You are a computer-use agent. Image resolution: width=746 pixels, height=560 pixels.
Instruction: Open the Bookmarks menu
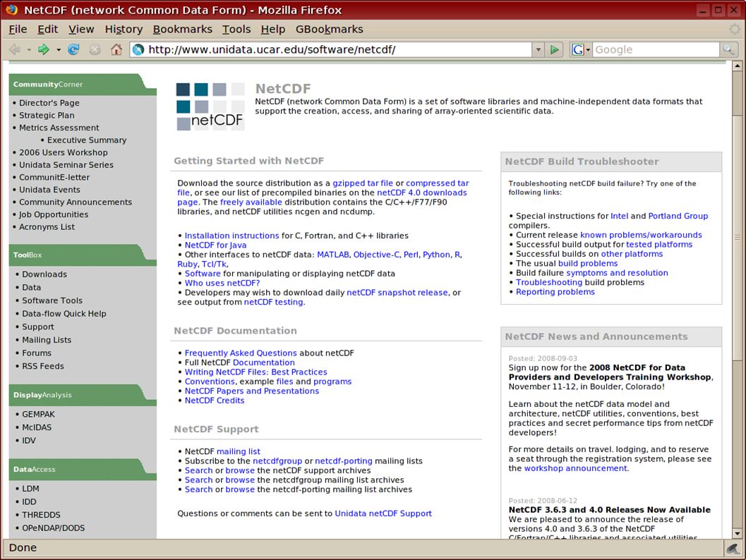pyautogui.click(x=182, y=30)
